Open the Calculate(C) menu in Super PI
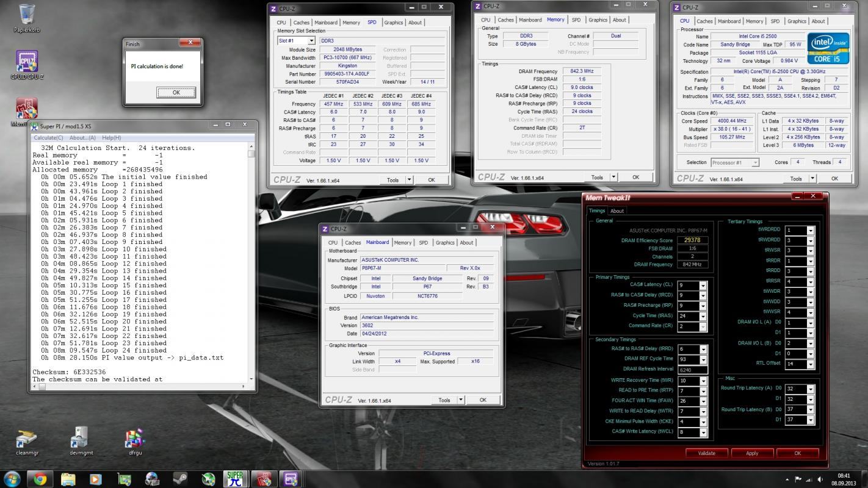Screen dimensions: 868x488 point(48,138)
